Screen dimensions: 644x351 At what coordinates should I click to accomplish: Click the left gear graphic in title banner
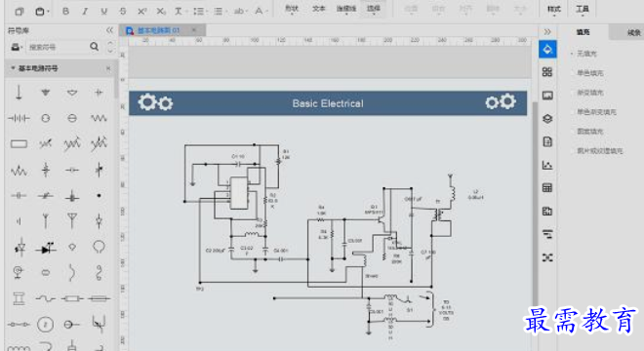(x=155, y=102)
